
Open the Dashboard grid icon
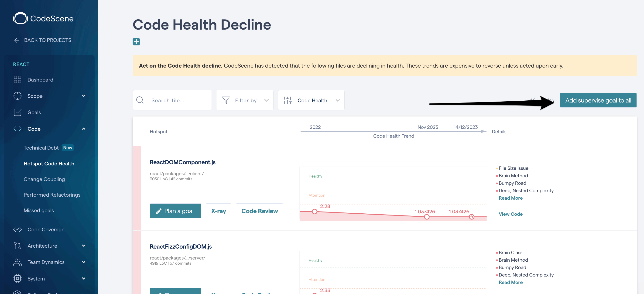(x=17, y=79)
